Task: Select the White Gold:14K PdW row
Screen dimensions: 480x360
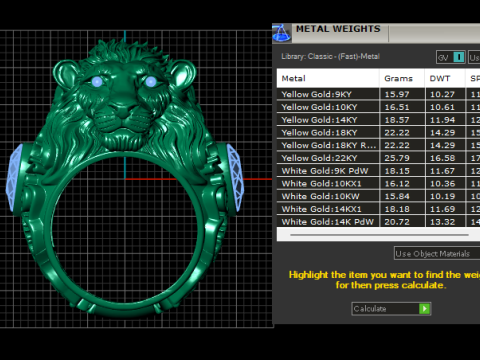Action: tap(378, 222)
